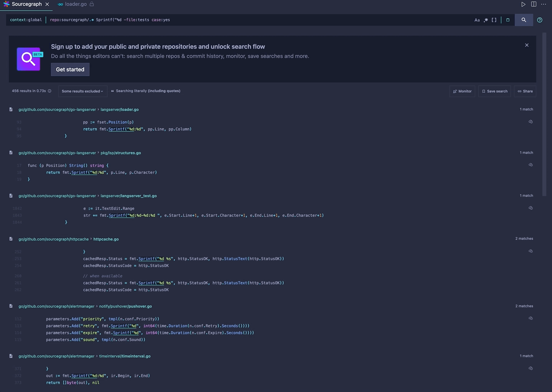Click the Get started button
This screenshot has height=392, width=552.
(70, 69)
